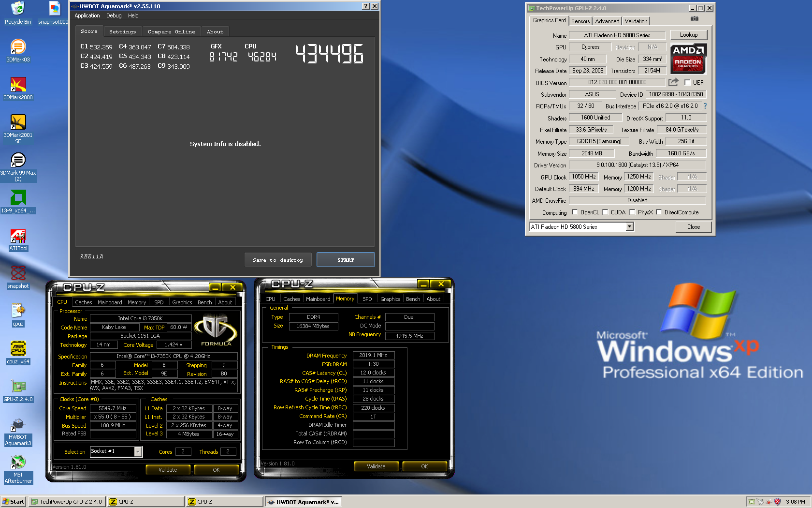The width and height of the screenshot is (812, 508).
Task: Click the Aquamark3 help question mark button
Action: (366, 6)
